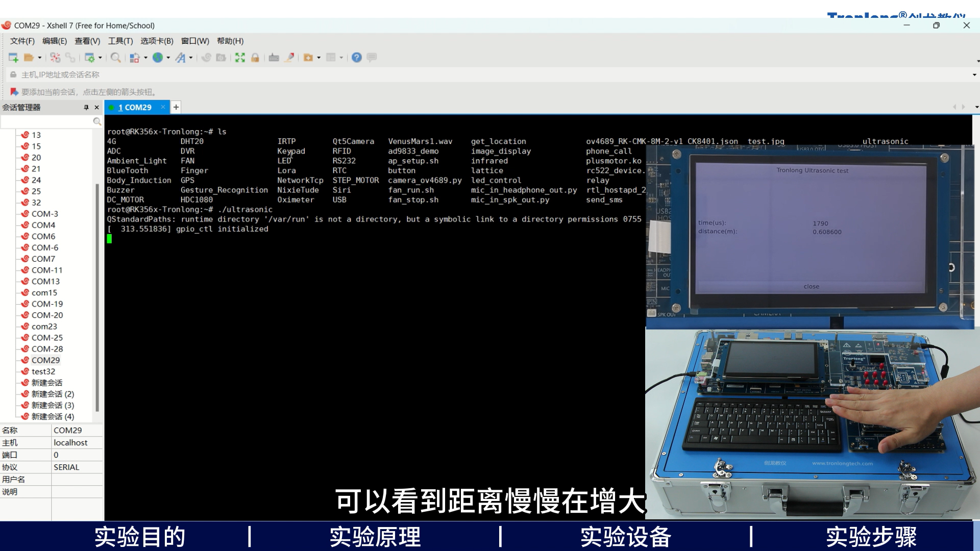The image size is (980, 551).
Task: Click the Open Session folder icon
Action: pyautogui.click(x=29, y=58)
